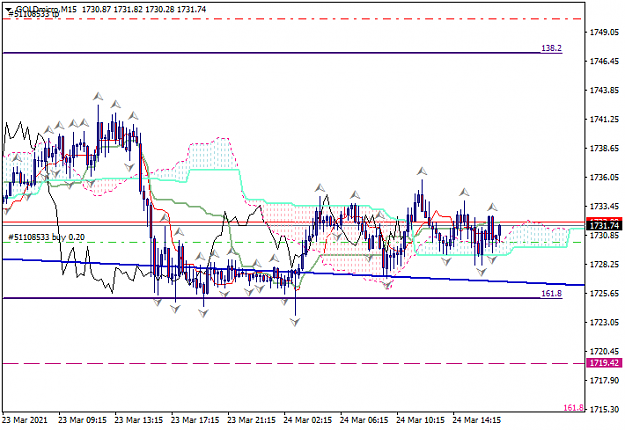625x430 pixels.
Task: Click the 1746.45 price axis label
Action: (x=604, y=61)
